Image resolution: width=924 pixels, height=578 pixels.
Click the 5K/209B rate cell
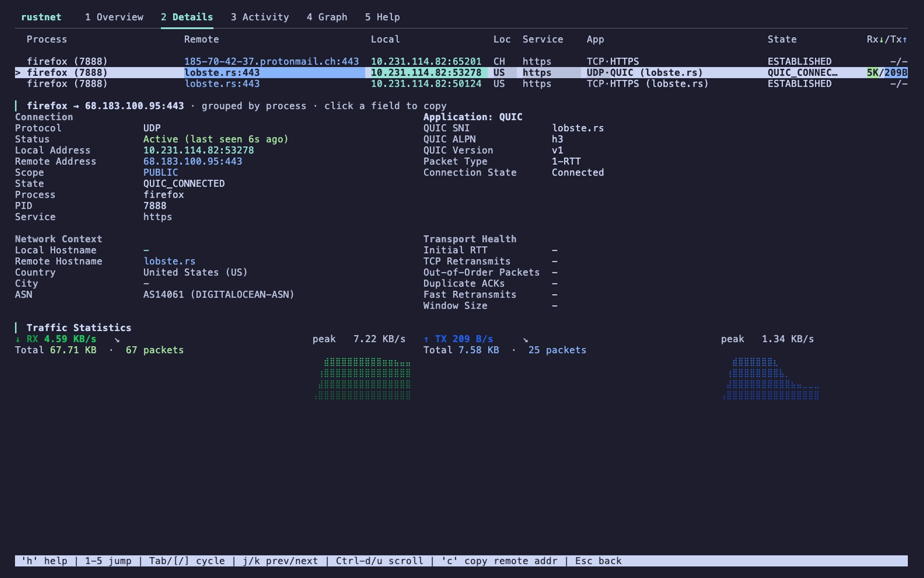click(887, 73)
